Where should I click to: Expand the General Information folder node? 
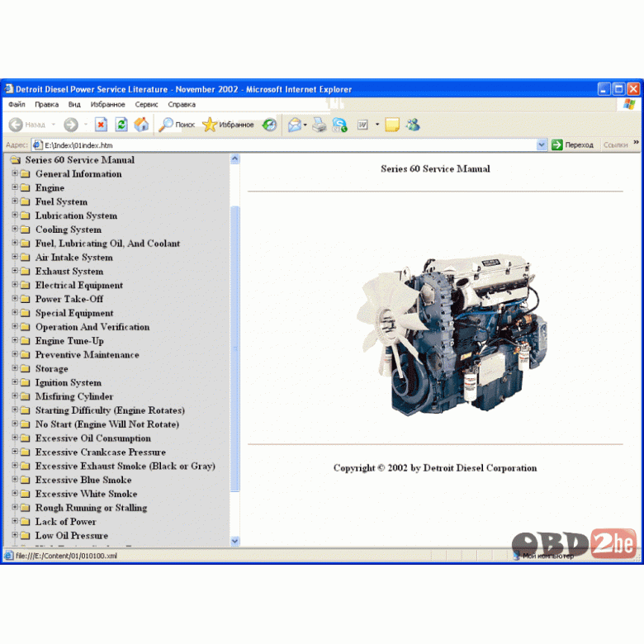[x=15, y=173]
